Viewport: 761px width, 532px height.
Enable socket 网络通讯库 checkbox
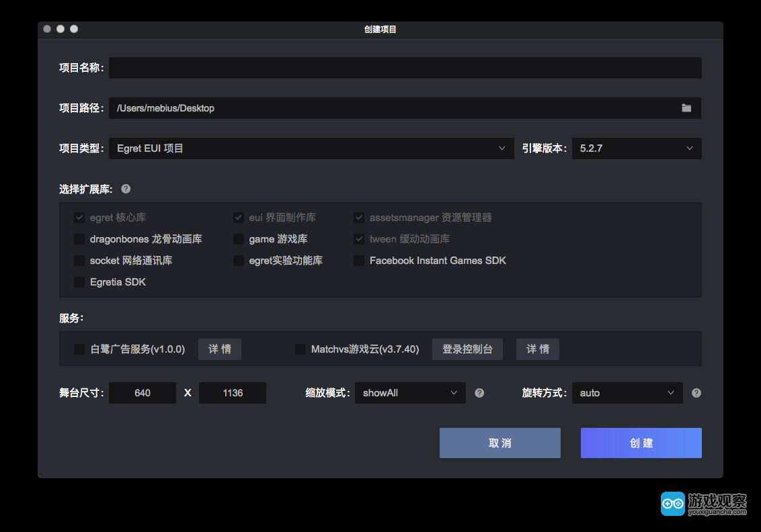[79, 261]
